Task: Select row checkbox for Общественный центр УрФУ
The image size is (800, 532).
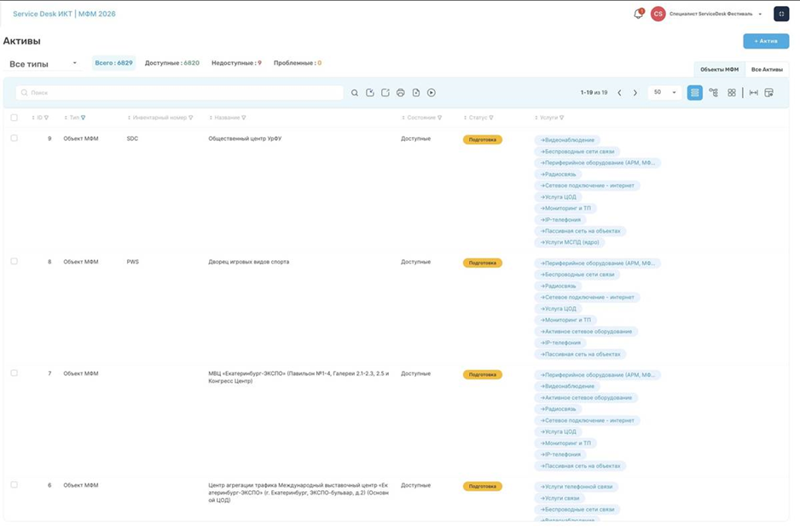Action: (x=14, y=138)
